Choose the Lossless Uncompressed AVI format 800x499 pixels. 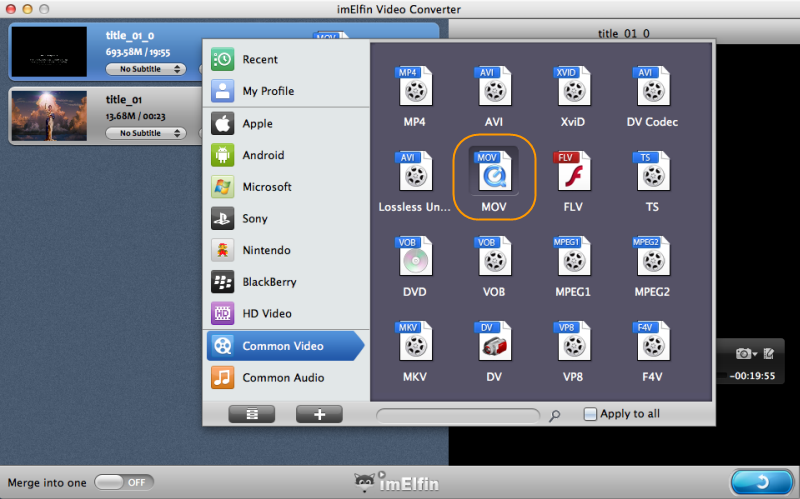pos(414,172)
